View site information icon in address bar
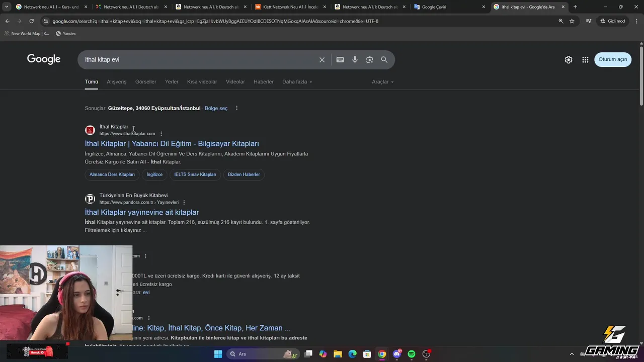 pyautogui.click(x=46, y=21)
